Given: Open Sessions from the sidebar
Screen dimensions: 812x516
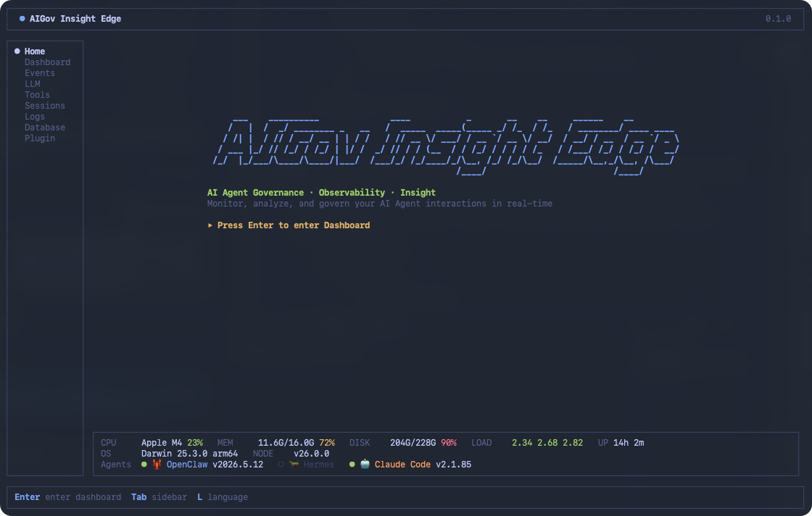Looking at the screenshot, I should [x=44, y=106].
